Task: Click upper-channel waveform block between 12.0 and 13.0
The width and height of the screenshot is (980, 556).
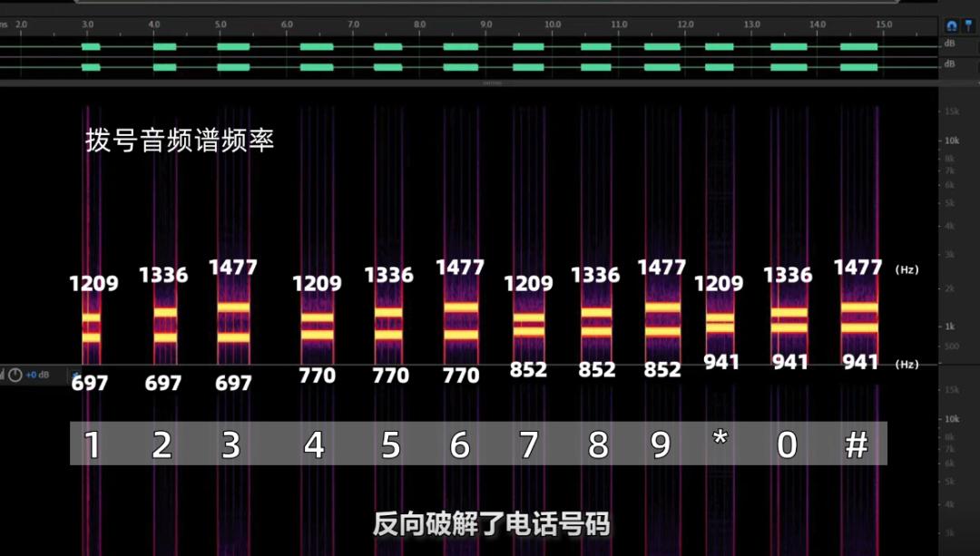Action: point(720,47)
